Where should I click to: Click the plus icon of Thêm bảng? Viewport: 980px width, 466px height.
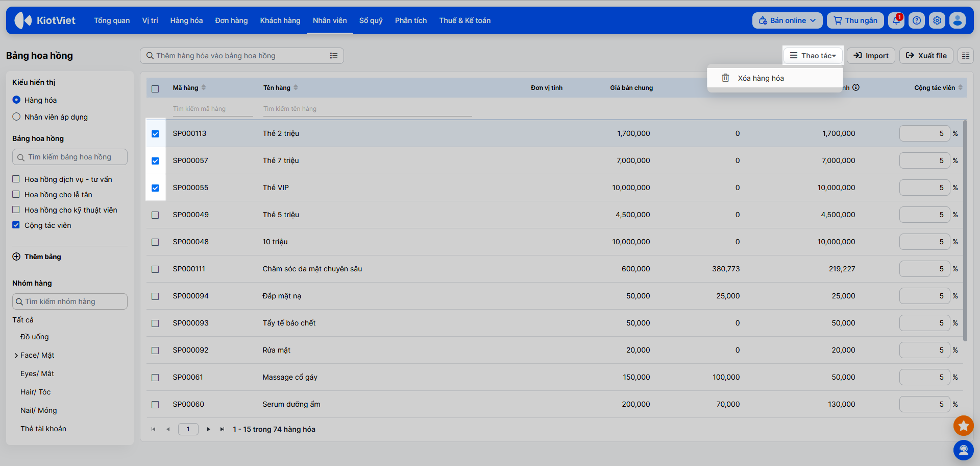[16, 257]
